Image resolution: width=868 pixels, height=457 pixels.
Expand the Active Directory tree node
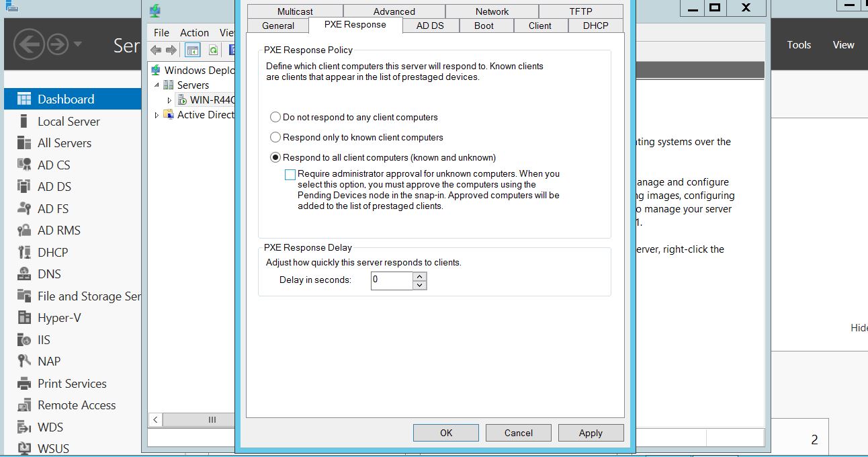(x=157, y=115)
